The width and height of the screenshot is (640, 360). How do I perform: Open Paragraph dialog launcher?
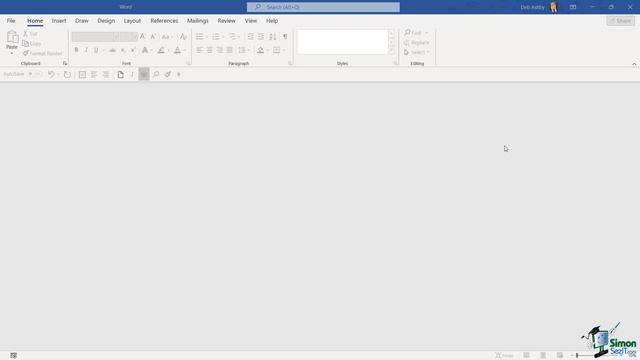point(290,63)
